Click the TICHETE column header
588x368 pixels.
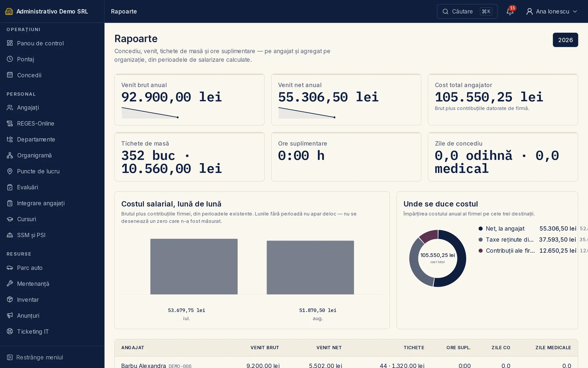click(414, 347)
